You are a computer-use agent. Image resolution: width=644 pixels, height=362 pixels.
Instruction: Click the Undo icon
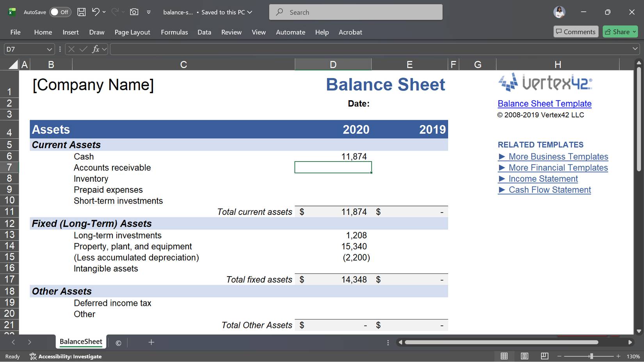(96, 12)
